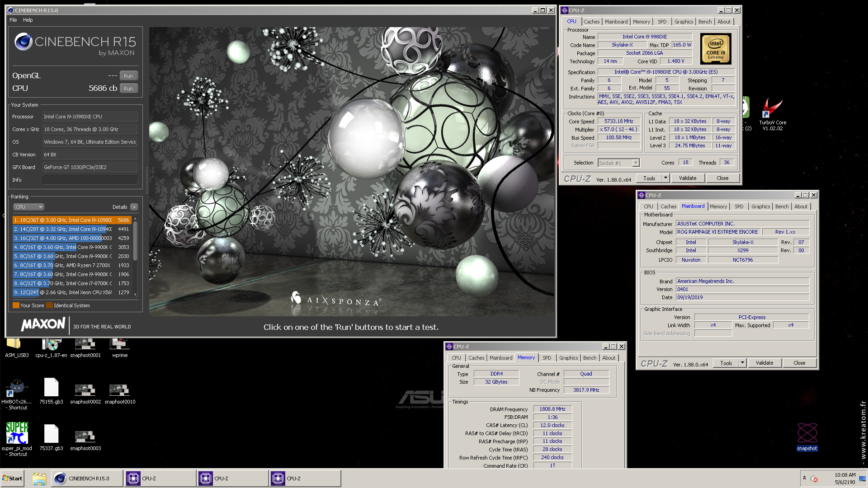
Task: Open the HWBOTx26 shortcut icon
Action: click(x=17, y=394)
